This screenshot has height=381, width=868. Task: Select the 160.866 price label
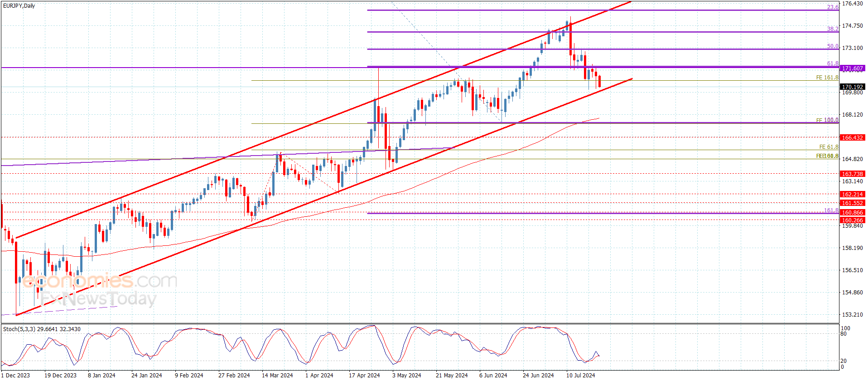[x=852, y=212]
